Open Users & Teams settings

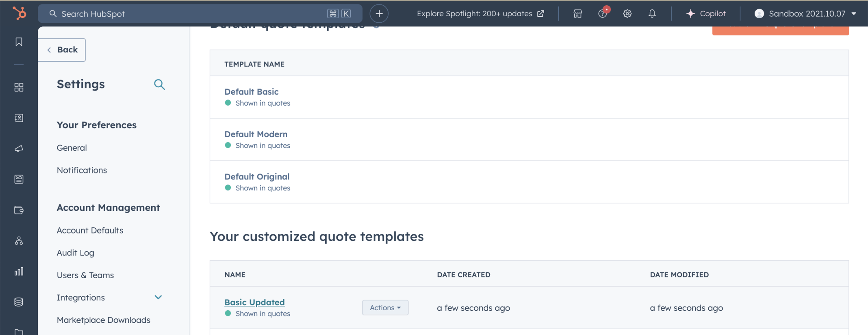click(x=85, y=275)
